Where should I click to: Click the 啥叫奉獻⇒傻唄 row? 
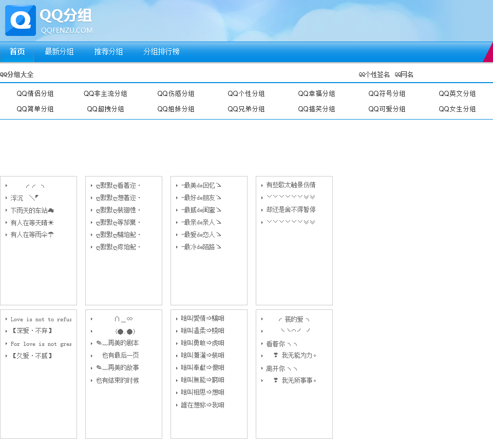(202, 367)
